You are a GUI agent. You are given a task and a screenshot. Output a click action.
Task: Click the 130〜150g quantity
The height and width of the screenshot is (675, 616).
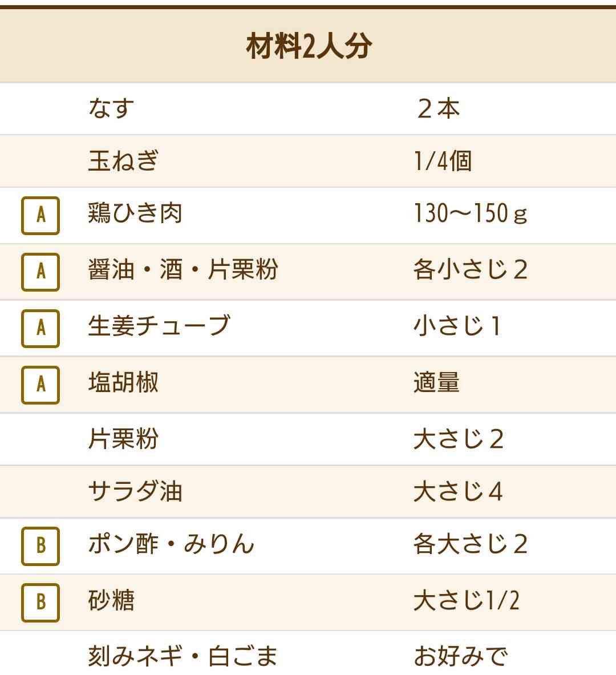[470, 213]
